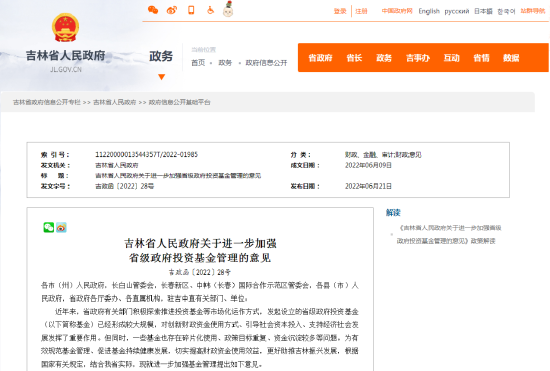Screen dimensions: 550x371
Task: Open the policy interpretation link under 解读
Action: coord(449,234)
